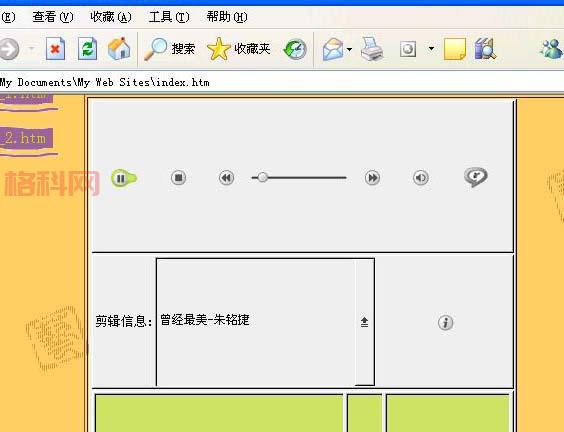Click the clip info up-arrow button

(364, 322)
